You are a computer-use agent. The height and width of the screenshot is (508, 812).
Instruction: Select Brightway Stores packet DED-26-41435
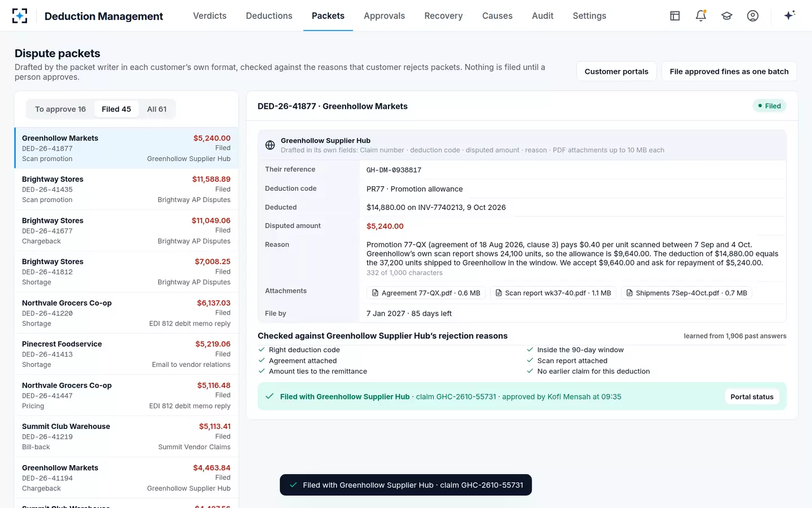pos(126,189)
